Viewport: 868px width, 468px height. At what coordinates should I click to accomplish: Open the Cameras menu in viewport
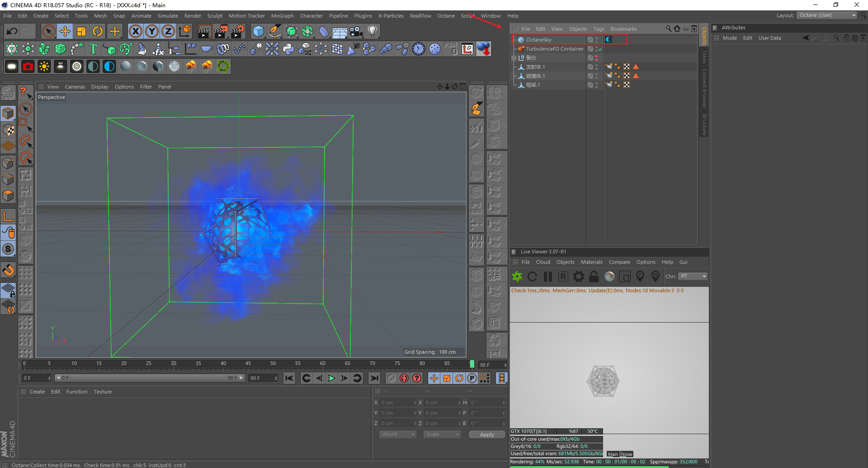point(75,87)
